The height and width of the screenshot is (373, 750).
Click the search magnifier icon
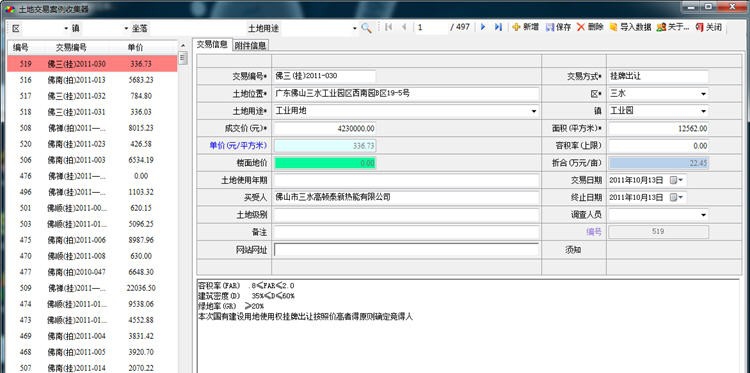point(366,28)
